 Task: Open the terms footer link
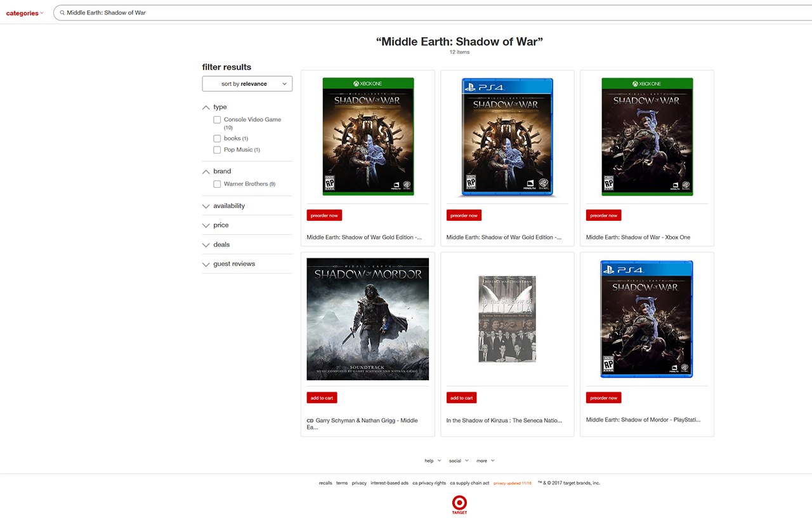(342, 483)
